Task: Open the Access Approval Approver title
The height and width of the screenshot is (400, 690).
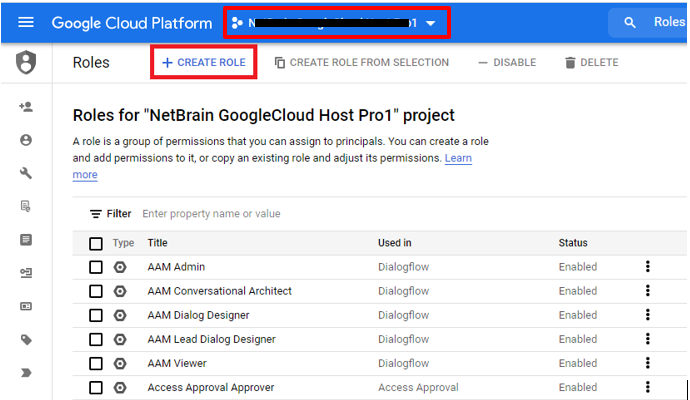Action: pos(210,388)
